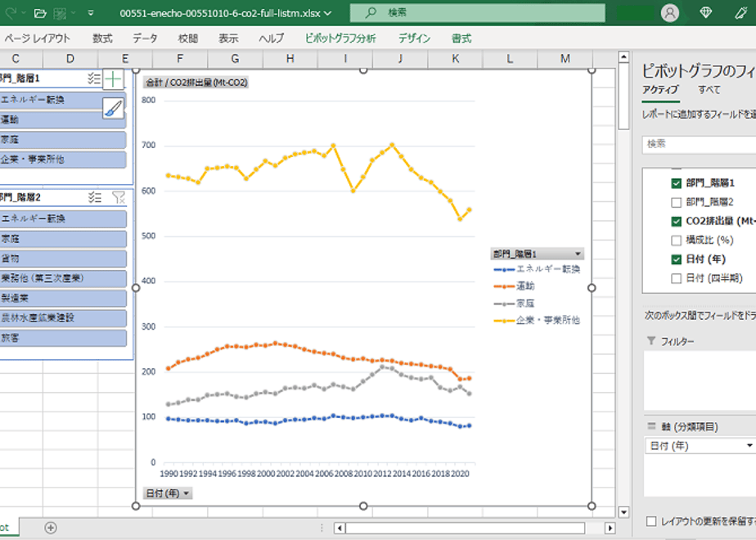The width and height of the screenshot is (756, 540).
Task: Switch to the アクティブ tab in field pane
Action: coord(660,90)
